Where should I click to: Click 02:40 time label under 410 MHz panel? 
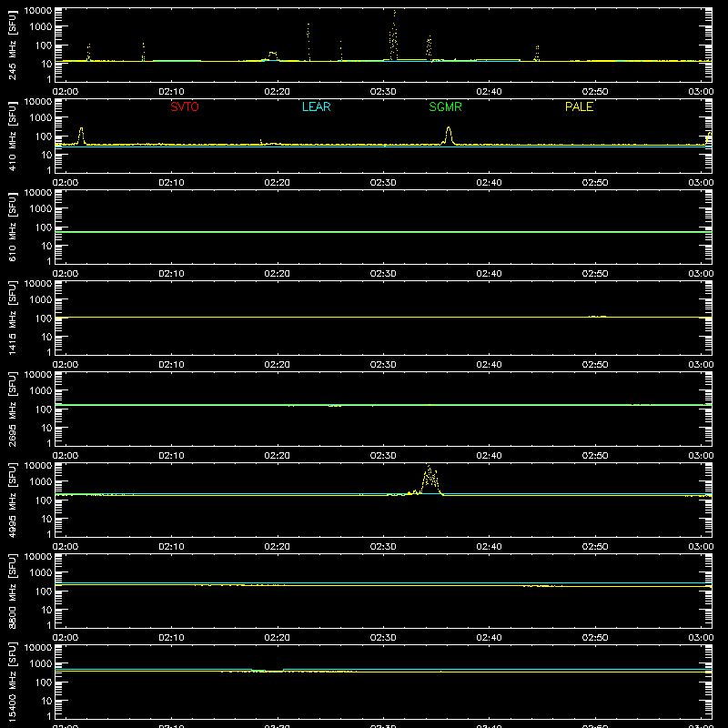(489, 183)
